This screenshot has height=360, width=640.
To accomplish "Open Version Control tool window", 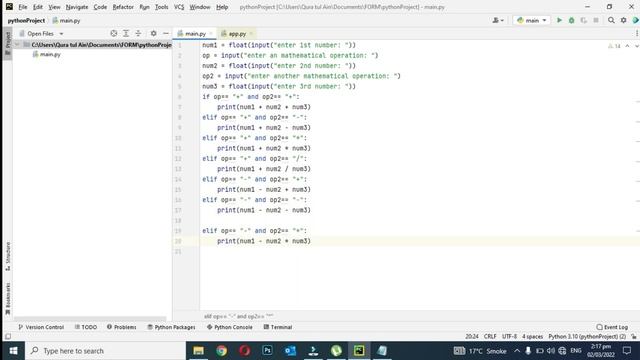I will tap(41, 327).
